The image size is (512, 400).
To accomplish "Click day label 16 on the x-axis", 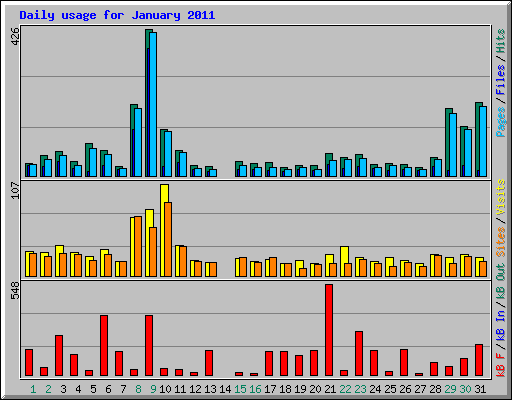I will pos(255,389).
